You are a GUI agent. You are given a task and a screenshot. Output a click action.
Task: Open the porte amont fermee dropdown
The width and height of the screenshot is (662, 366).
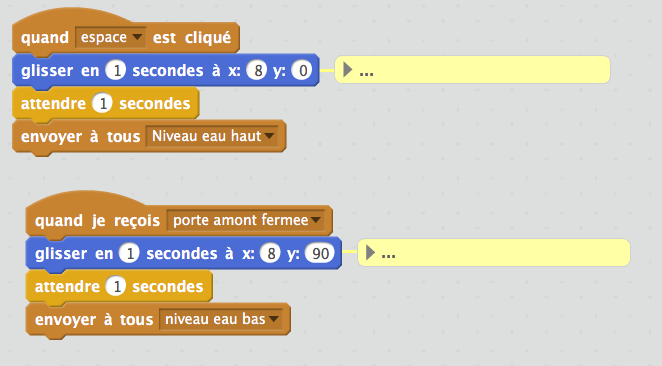246,220
